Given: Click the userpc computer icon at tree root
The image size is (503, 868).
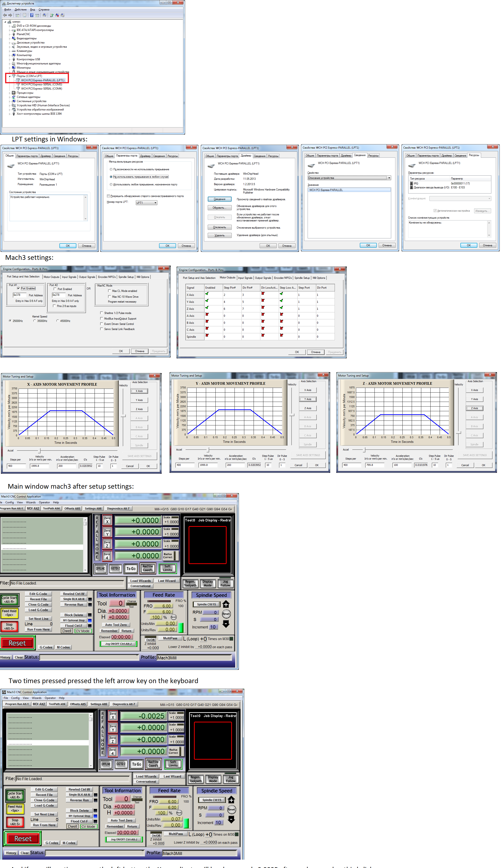Looking at the screenshot, I should [9, 22].
